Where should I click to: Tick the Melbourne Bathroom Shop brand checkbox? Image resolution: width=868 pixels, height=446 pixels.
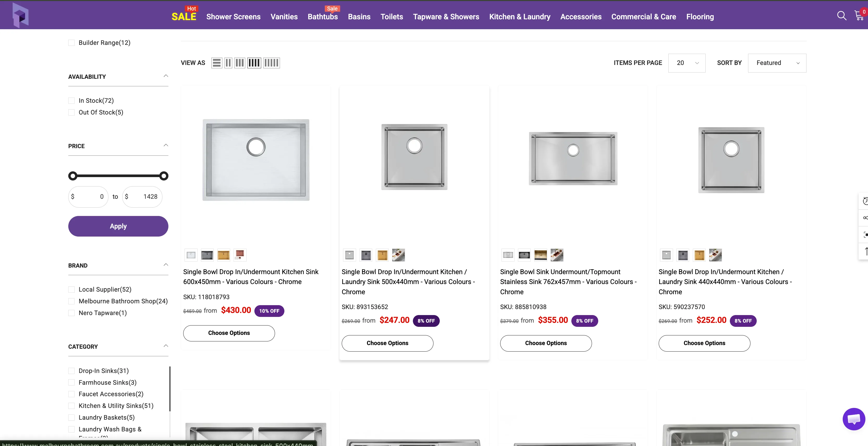(x=71, y=302)
